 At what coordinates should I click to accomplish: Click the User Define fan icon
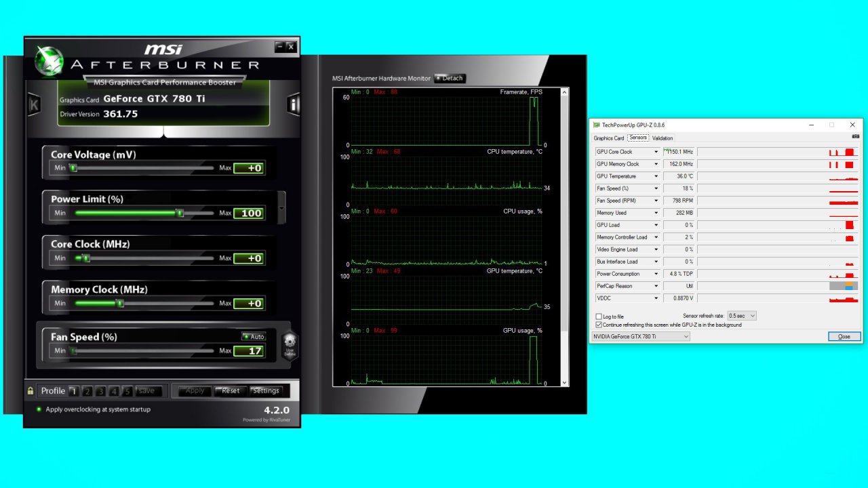(x=290, y=346)
